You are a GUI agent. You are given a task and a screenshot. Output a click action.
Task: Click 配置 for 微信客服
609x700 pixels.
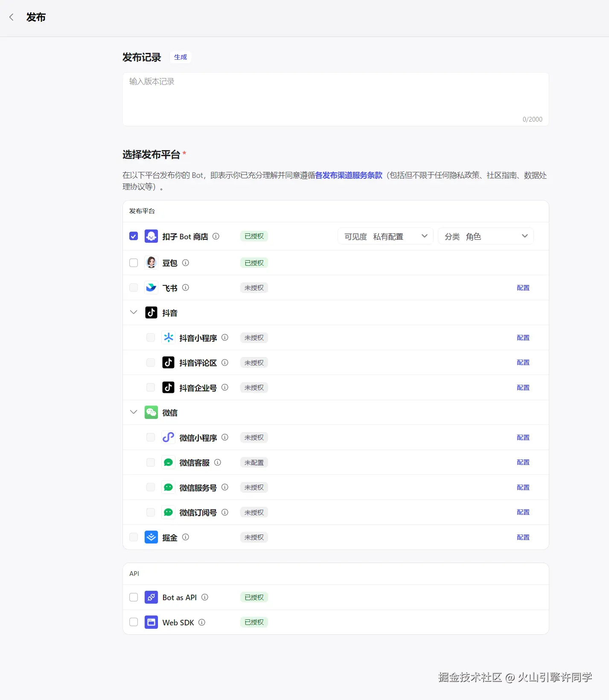[523, 462]
